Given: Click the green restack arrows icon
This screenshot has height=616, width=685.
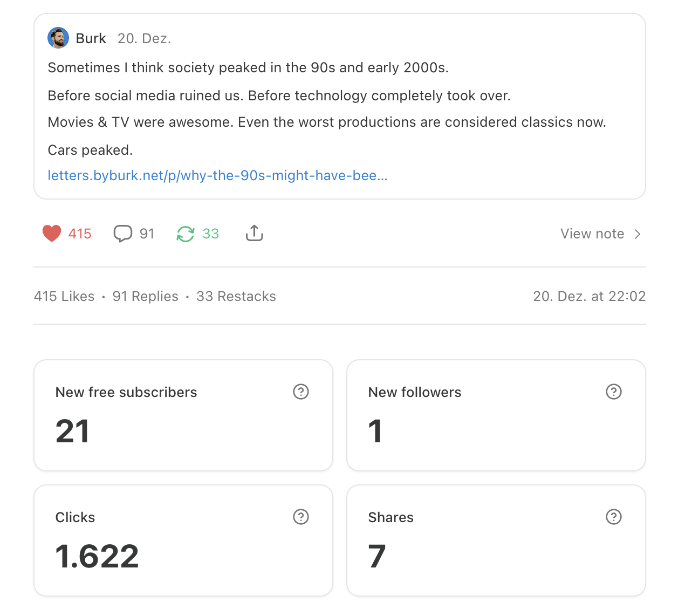Looking at the screenshot, I should pyautogui.click(x=186, y=234).
